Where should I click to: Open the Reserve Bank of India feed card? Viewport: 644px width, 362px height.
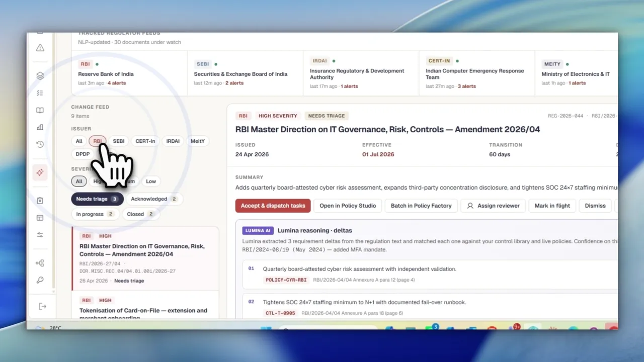click(129, 73)
